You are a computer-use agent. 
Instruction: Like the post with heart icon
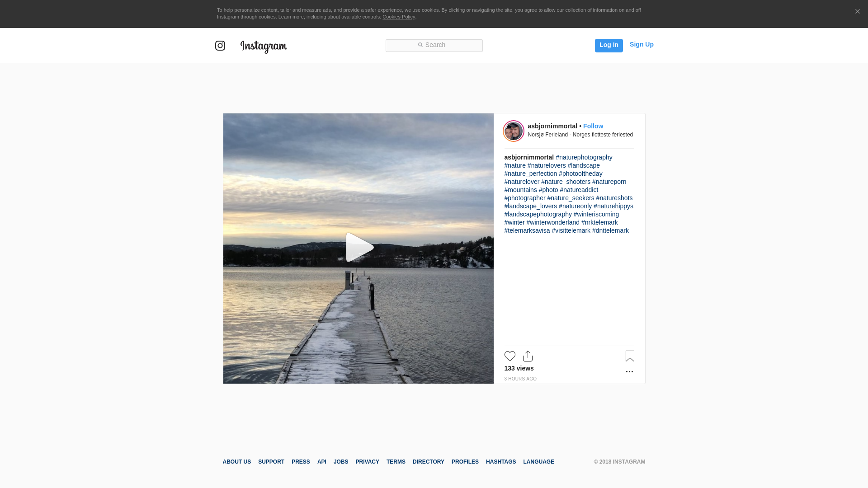509,356
